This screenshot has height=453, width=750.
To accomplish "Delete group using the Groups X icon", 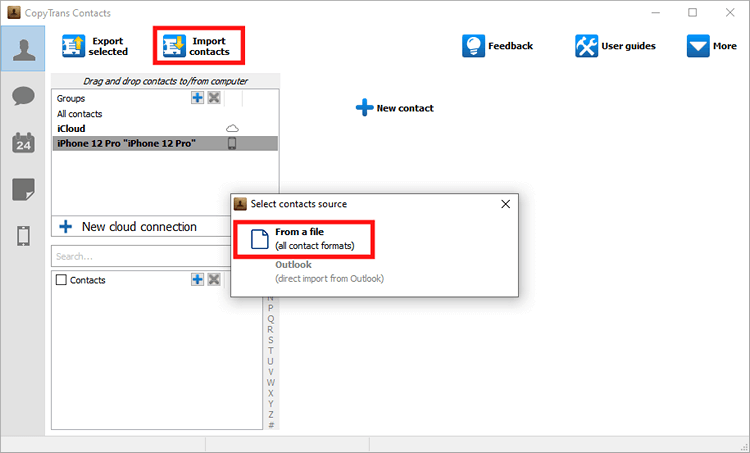I will point(214,98).
